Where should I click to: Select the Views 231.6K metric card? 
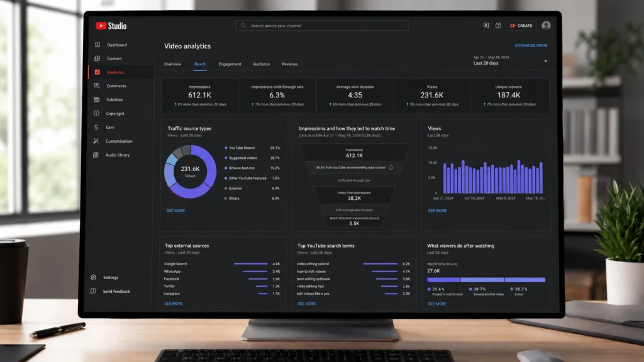432,96
